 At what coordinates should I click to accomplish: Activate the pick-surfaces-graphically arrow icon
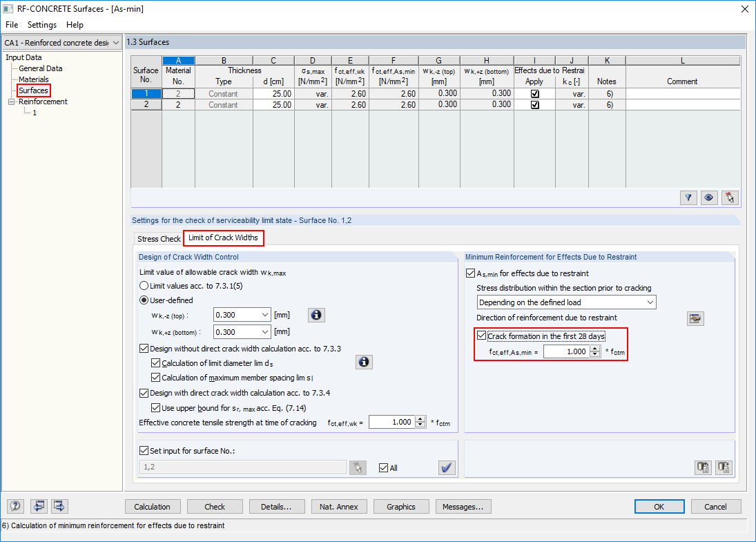(729, 197)
